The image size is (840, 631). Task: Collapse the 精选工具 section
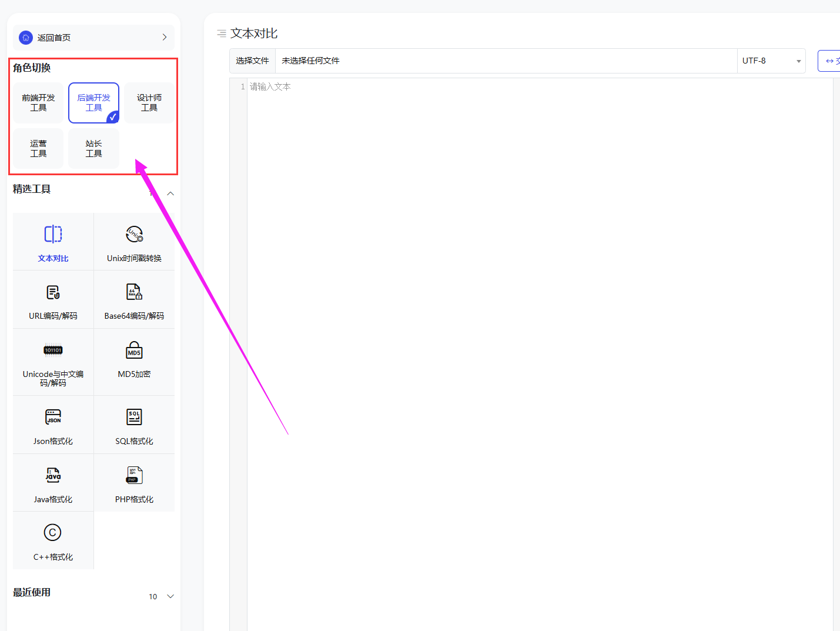[x=170, y=193]
